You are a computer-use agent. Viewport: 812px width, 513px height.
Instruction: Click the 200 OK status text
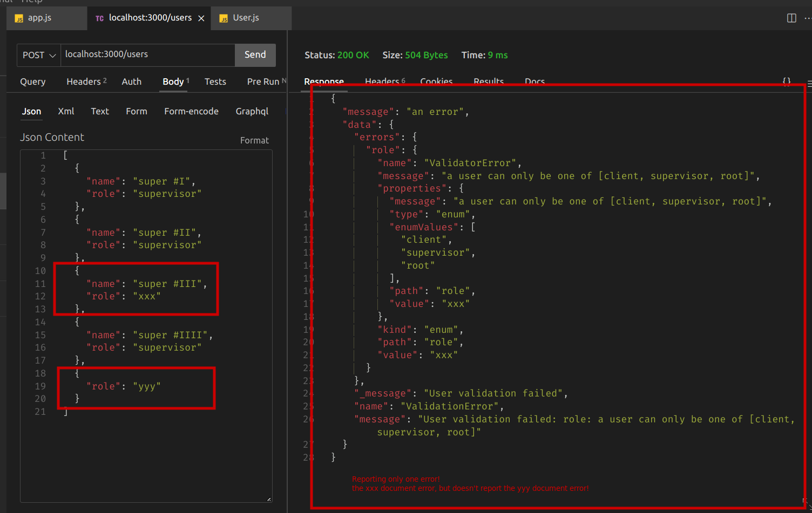(x=353, y=55)
